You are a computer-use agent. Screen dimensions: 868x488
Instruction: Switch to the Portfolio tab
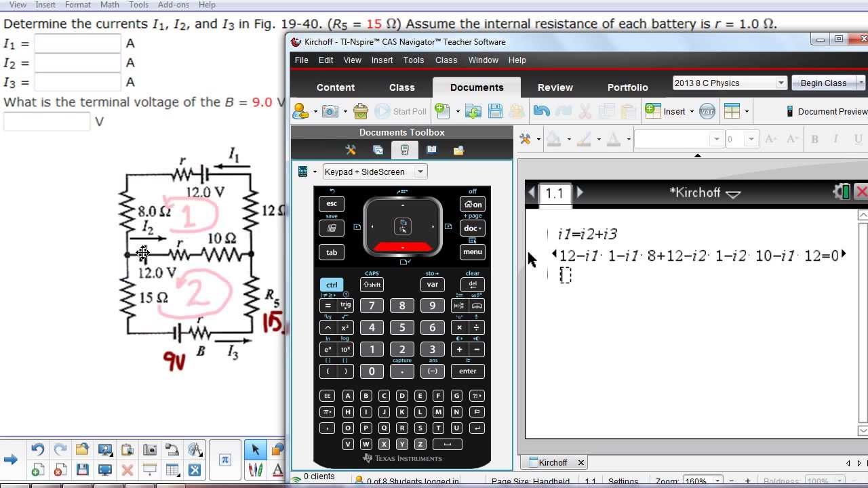pyautogui.click(x=628, y=87)
